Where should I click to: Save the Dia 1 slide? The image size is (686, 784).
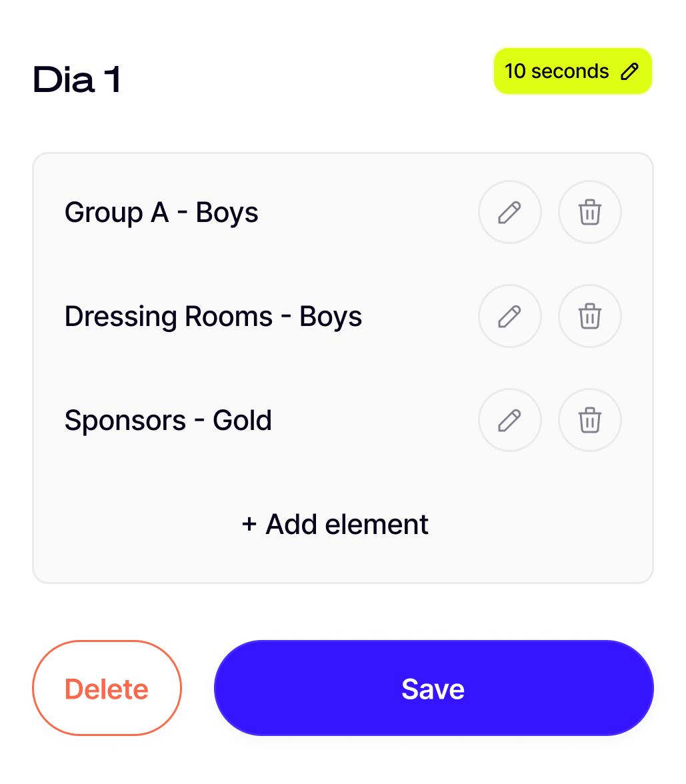(x=433, y=688)
